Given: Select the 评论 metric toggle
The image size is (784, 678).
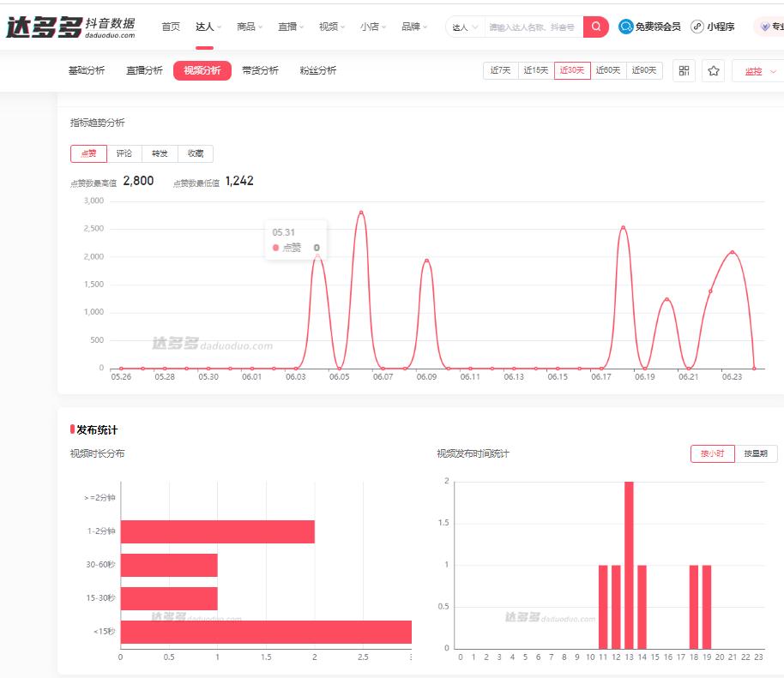Looking at the screenshot, I should tap(124, 153).
